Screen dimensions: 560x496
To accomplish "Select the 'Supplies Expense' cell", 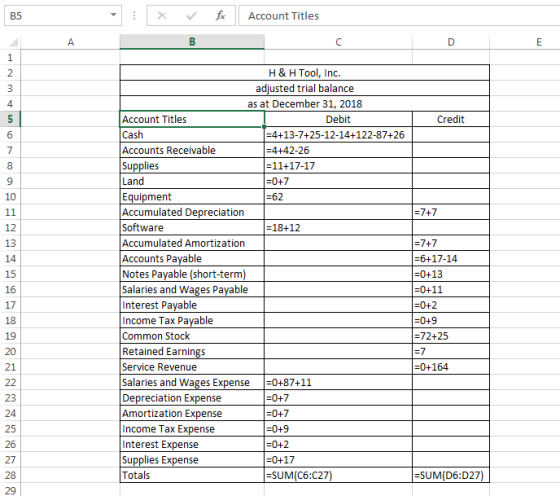I will pyautogui.click(x=192, y=460).
